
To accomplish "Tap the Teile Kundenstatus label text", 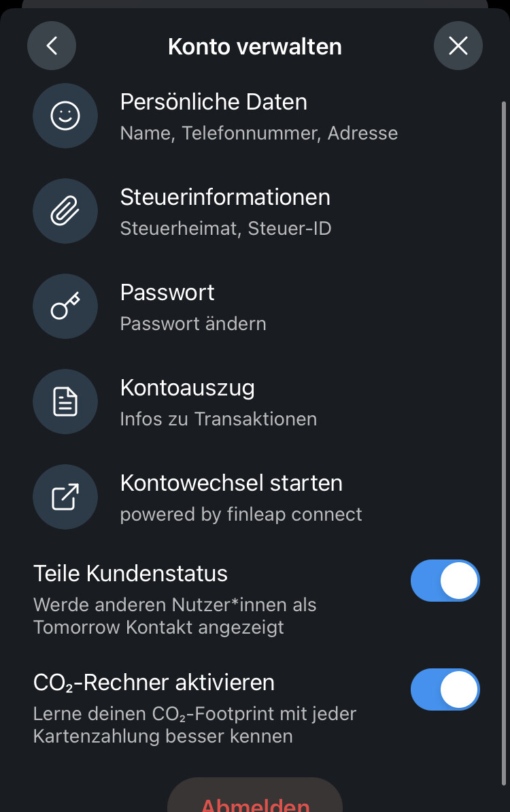I will tap(131, 574).
